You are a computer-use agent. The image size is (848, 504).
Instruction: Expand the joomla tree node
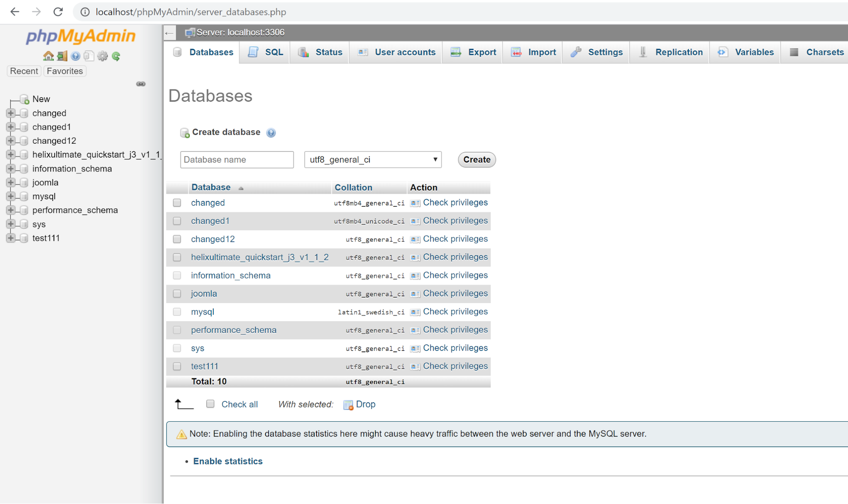11,183
